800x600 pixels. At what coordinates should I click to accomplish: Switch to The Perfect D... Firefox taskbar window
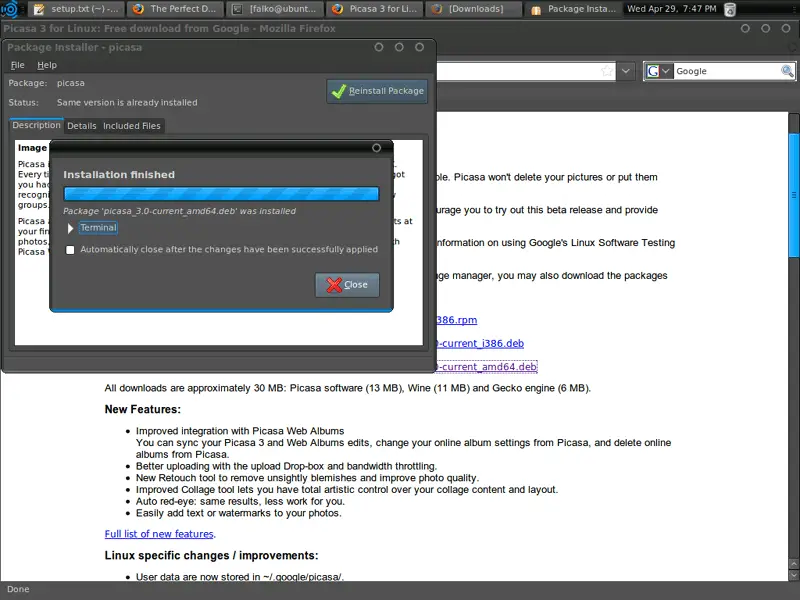[174, 9]
